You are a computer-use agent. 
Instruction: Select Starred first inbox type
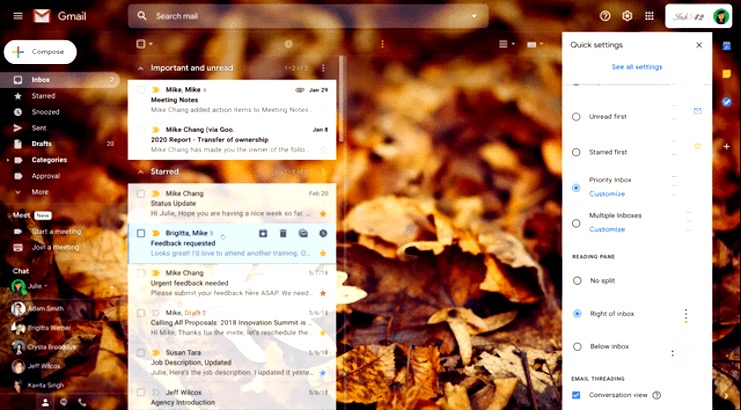576,152
